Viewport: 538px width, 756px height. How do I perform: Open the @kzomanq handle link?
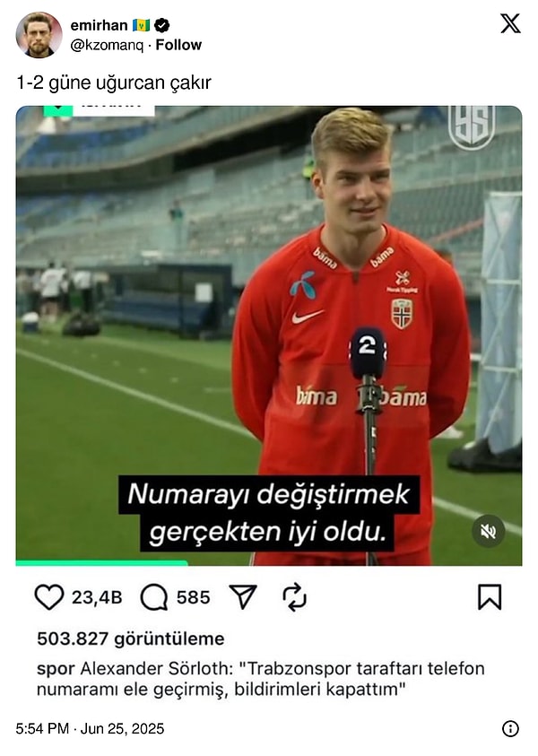tap(107, 46)
